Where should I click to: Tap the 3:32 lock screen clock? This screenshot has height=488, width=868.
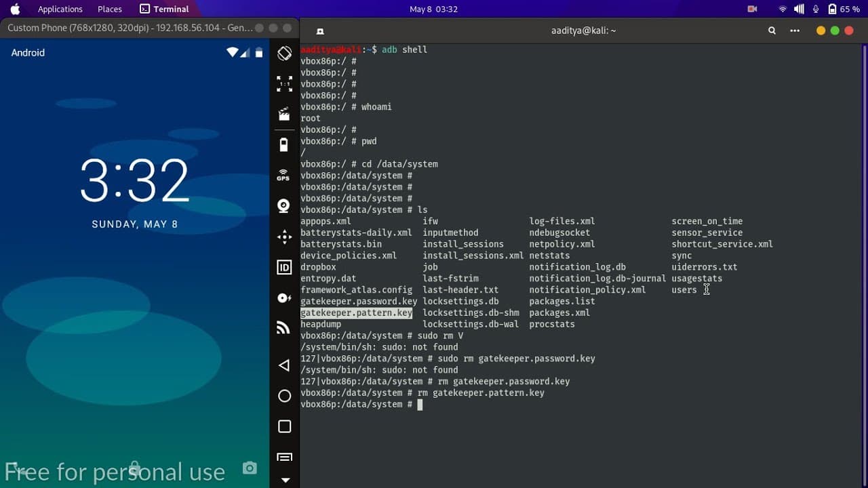click(x=134, y=181)
